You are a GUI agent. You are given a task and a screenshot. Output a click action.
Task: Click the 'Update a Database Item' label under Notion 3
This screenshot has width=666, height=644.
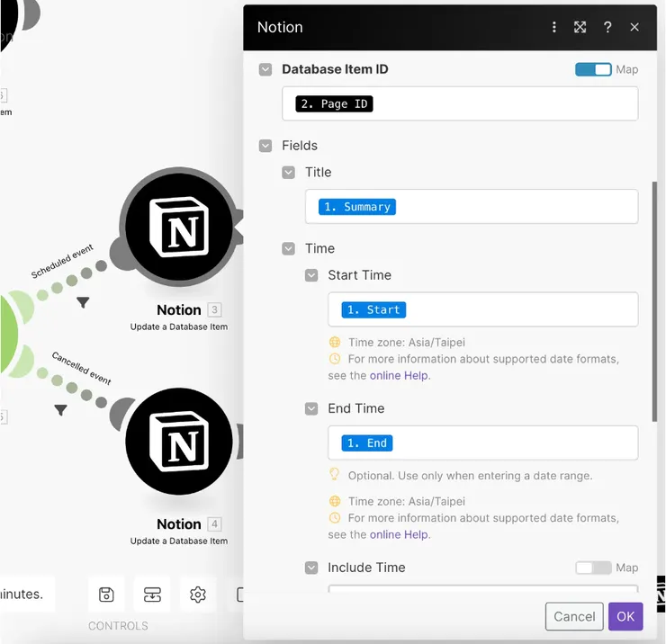click(x=179, y=326)
